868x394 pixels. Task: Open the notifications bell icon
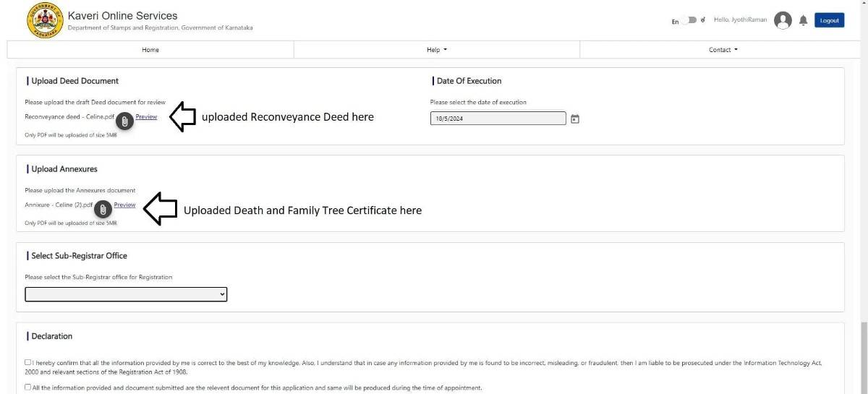coord(803,20)
